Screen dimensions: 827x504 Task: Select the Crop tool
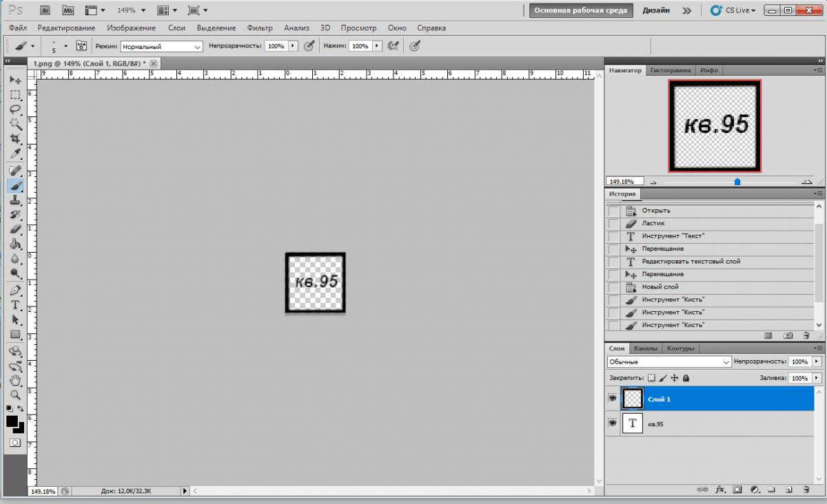click(x=15, y=139)
